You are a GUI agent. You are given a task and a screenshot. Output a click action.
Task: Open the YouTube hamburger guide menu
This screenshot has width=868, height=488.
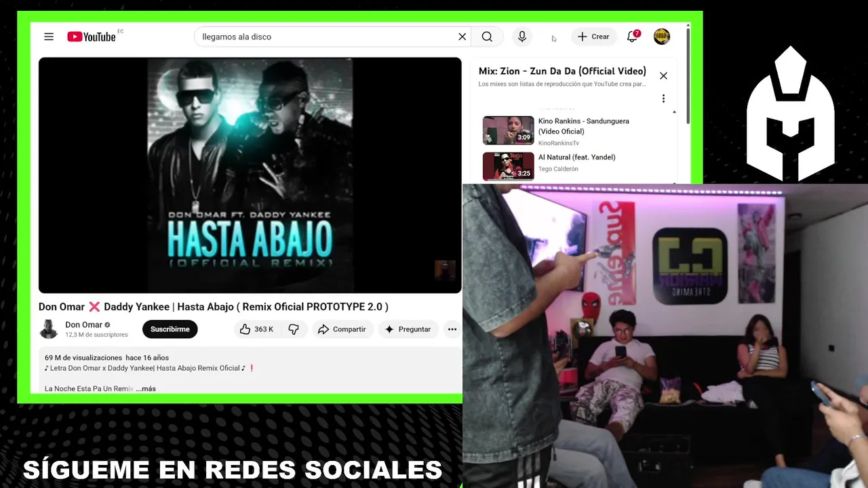click(x=49, y=37)
